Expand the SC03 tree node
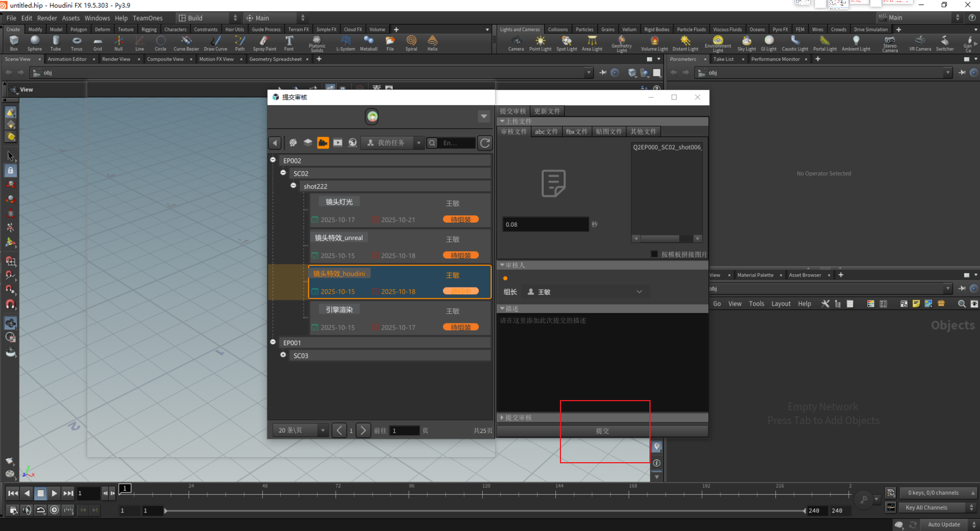 tap(283, 355)
